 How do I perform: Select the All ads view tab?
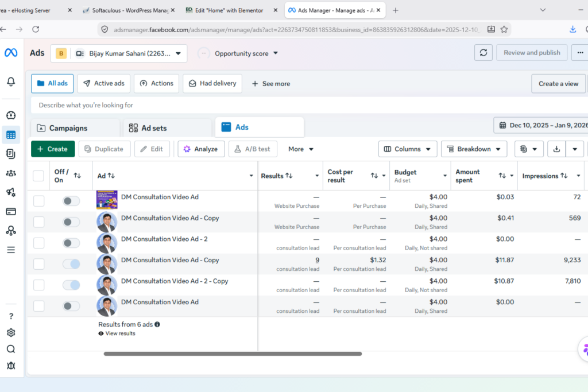(52, 83)
